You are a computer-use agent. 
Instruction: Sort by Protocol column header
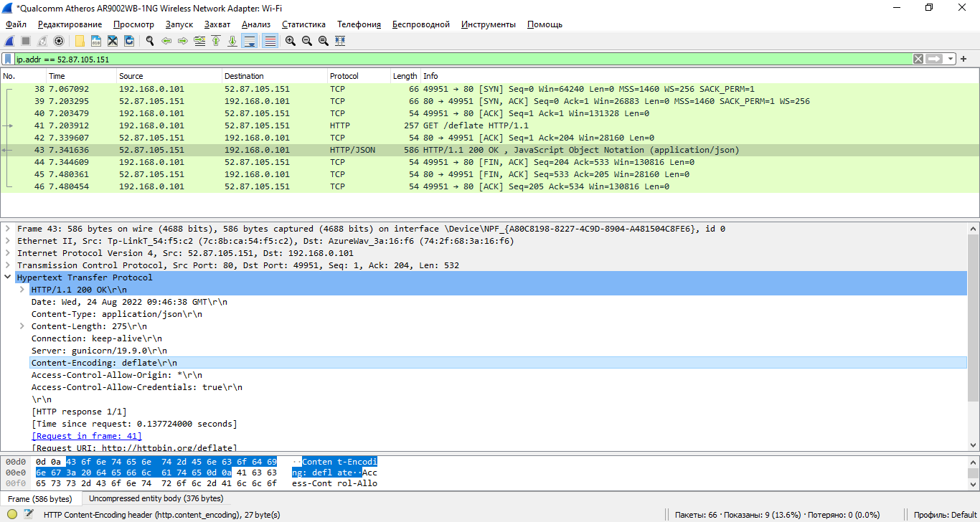click(x=359, y=76)
